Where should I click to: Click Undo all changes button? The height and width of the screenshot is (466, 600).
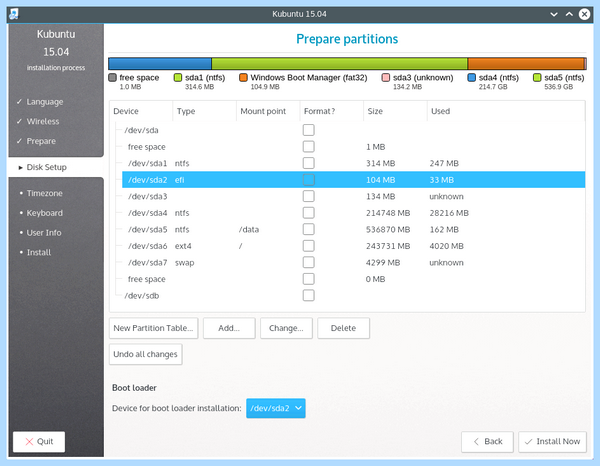click(x=145, y=354)
